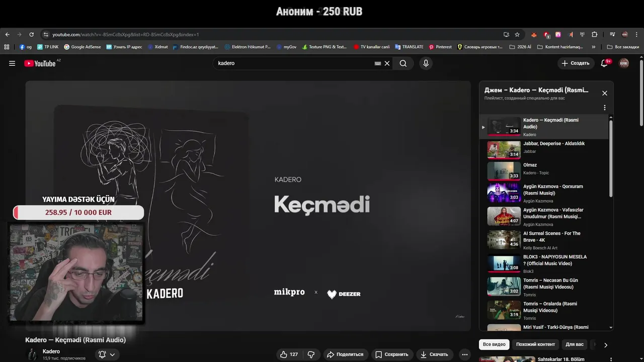The image size is (644, 362).
Task: Open the YouTube guide hamburger menu
Action: pyautogui.click(x=12, y=63)
